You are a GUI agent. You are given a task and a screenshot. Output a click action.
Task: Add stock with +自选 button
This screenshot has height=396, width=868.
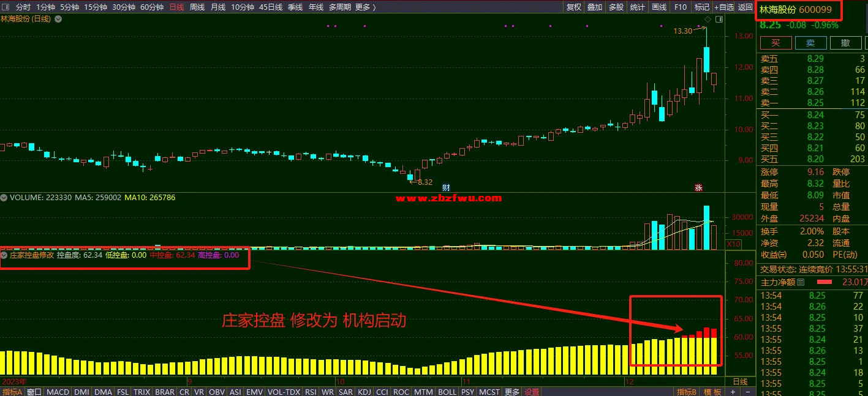(724, 7)
